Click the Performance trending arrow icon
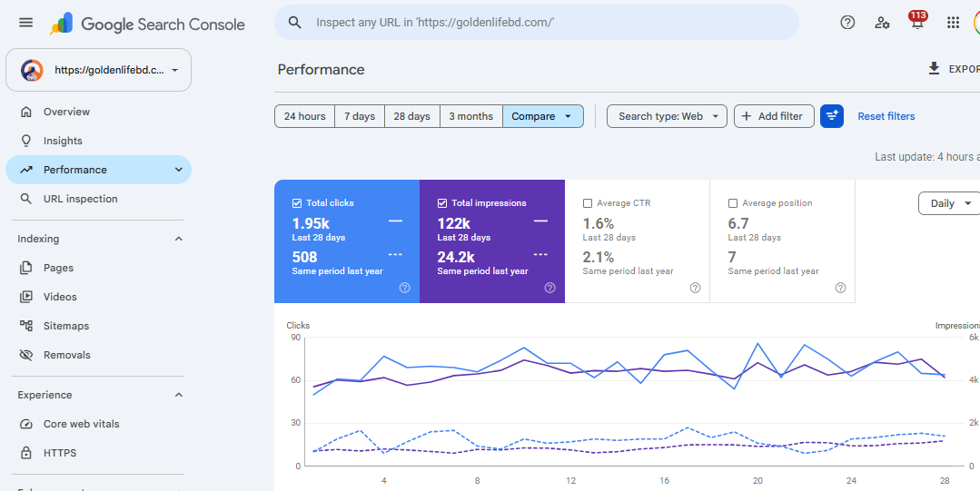The image size is (980, 491). pos(25,170)
